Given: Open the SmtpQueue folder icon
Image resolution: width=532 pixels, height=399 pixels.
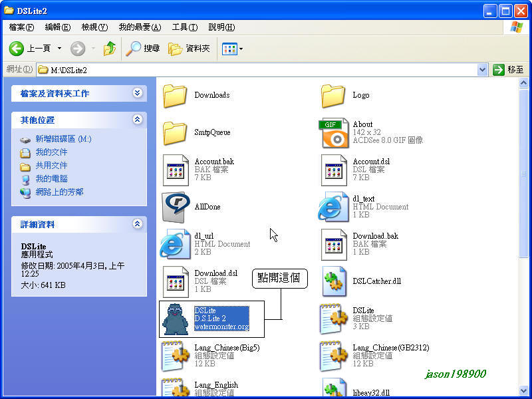Looking at the screenshot, I should coord(175,133).
